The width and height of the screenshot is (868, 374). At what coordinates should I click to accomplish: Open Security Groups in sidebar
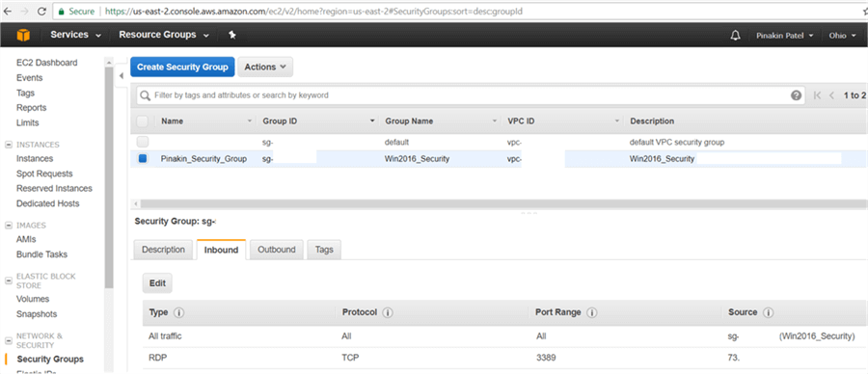click(x=50, y=360)
